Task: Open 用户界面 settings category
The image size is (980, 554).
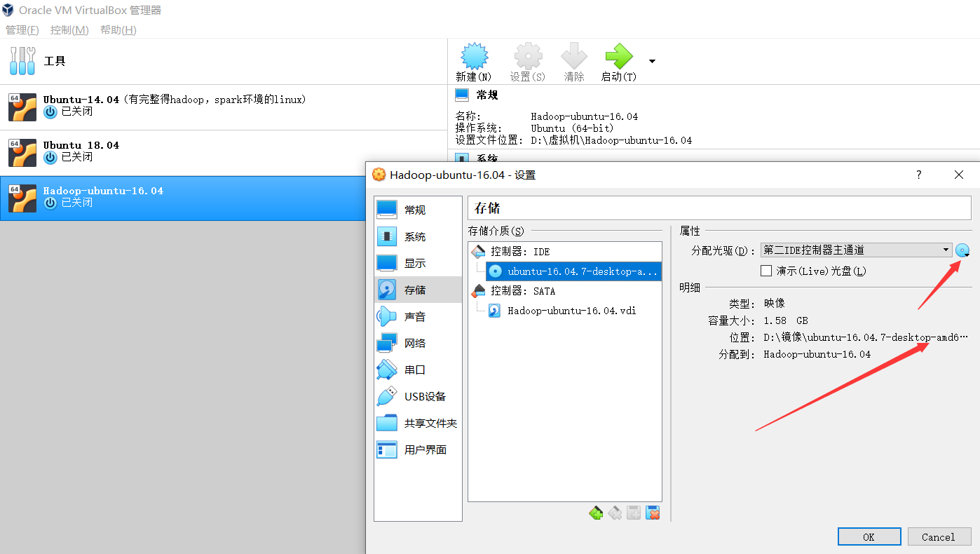Action: (418, 450)
